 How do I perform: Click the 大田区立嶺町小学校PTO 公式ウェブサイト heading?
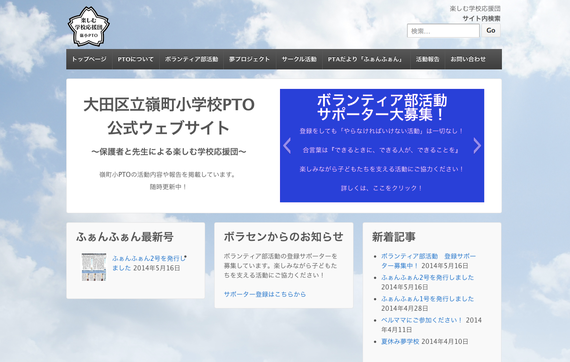tap(169, 116)
